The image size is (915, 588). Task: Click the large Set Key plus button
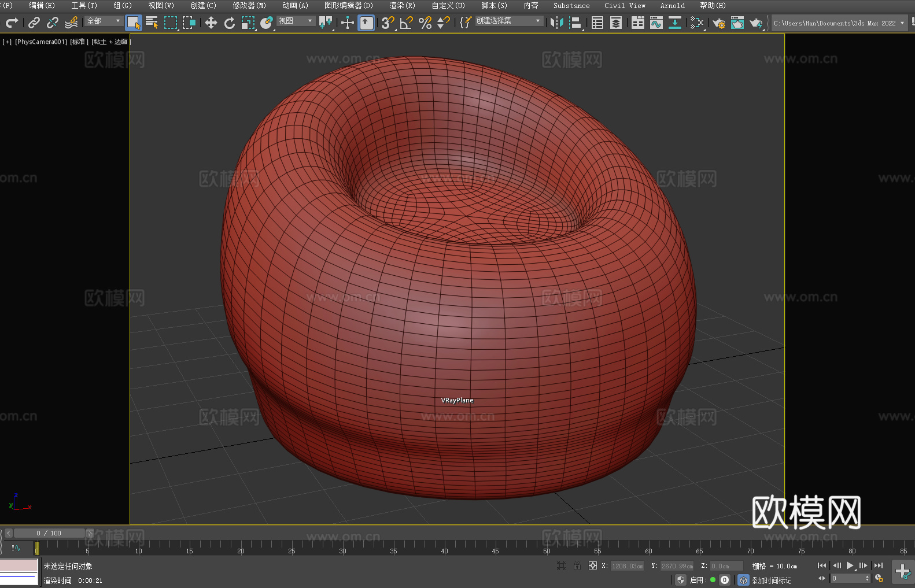[902, 572]
